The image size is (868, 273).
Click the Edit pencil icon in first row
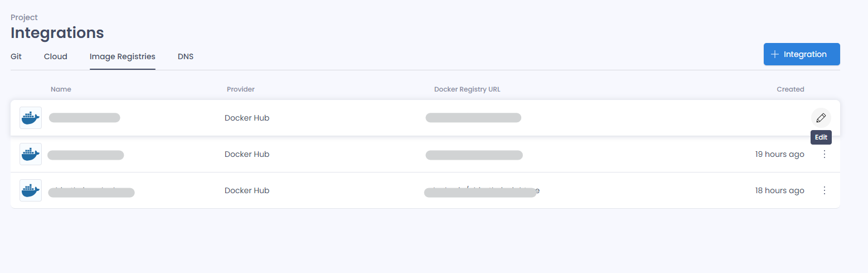pyautogui.click(x=821, y=118)
